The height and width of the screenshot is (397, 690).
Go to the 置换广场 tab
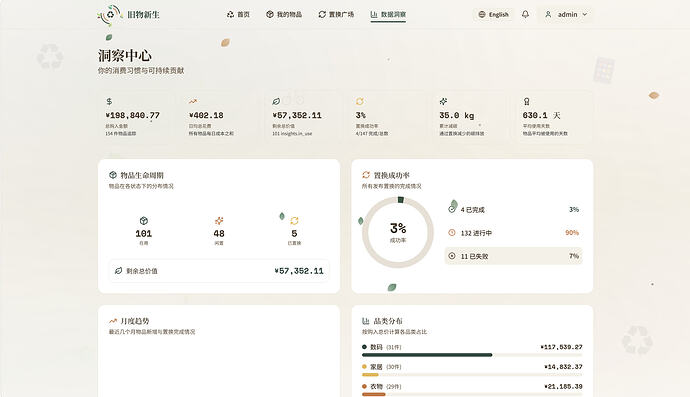pyautogui.click(x=336, y=15)
